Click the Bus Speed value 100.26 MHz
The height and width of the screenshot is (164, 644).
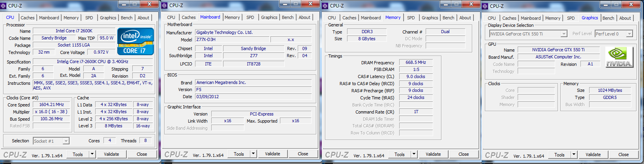point(51,119)
